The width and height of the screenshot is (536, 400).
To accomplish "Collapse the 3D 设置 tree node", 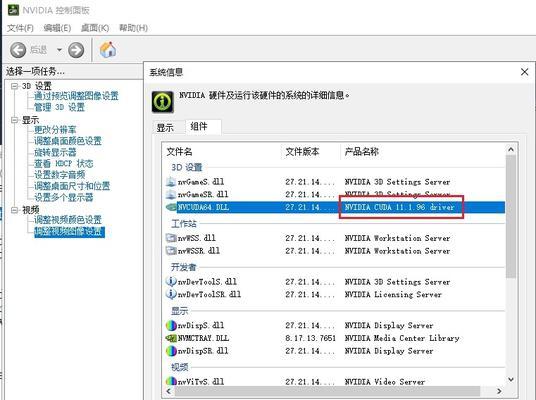I will [14, 85].
